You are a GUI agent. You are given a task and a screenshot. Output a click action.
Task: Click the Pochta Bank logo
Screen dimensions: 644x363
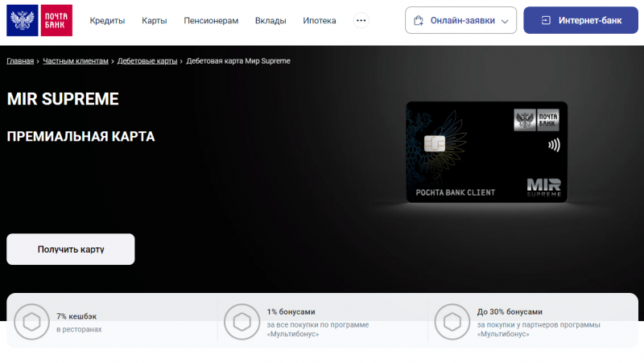39,20
